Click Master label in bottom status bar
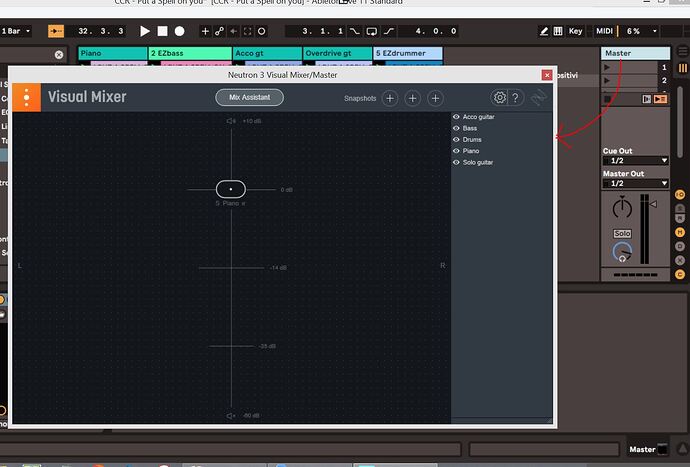 [x=642, y=449]
